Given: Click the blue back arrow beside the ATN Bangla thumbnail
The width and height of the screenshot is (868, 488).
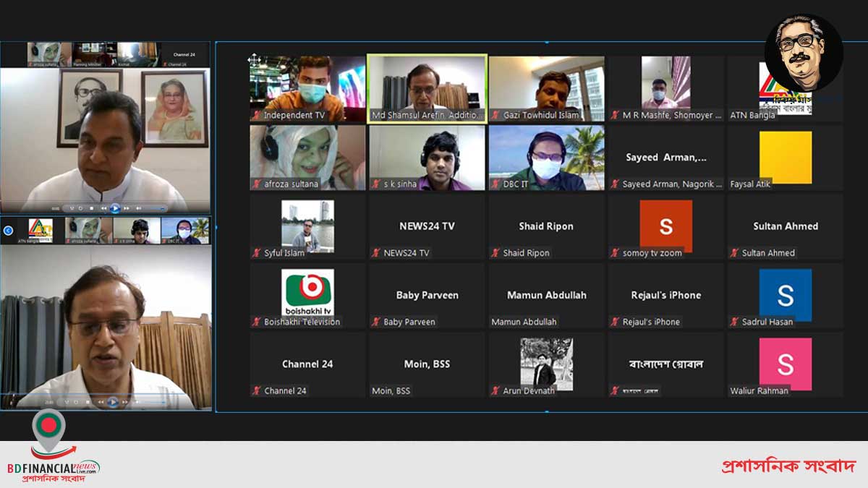Looking at the screenshot, I should pyautogui.click(x=8, y=231).
